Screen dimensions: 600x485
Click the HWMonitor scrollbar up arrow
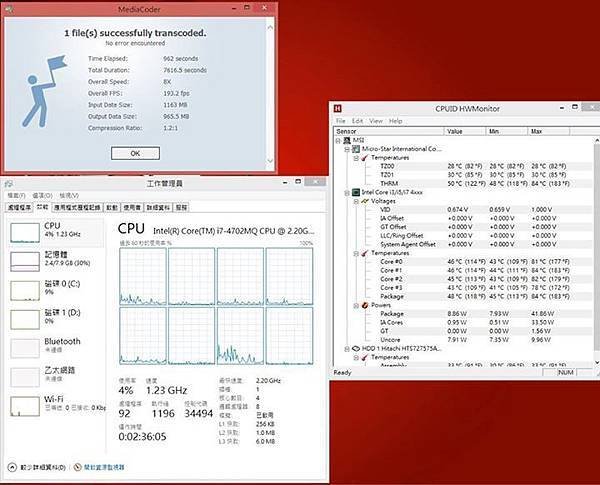(597, 140)
